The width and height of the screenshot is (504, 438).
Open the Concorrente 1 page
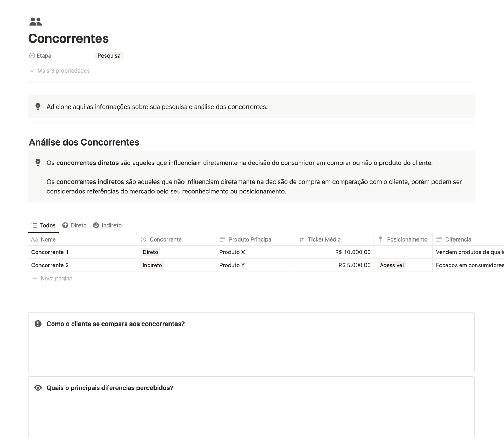point(50,252)
